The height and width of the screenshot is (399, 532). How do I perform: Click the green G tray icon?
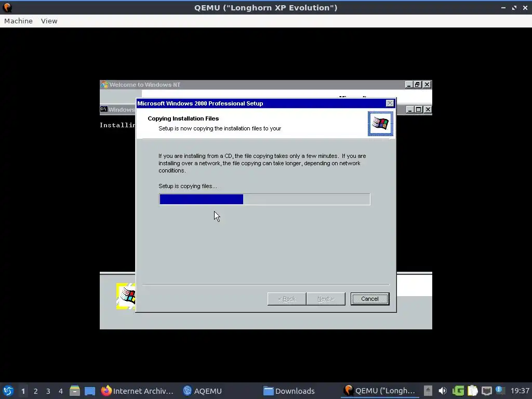click(x=458, y=391)
